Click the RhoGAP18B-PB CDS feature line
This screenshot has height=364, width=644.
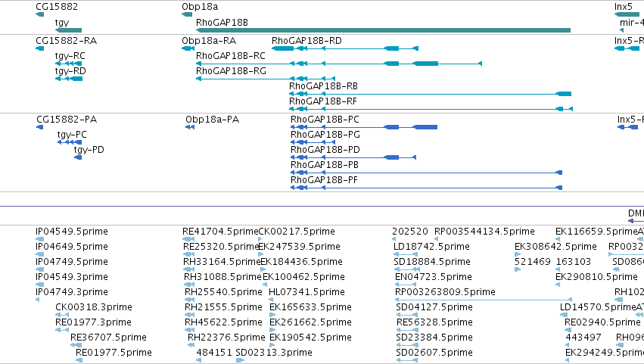point(426,173)
